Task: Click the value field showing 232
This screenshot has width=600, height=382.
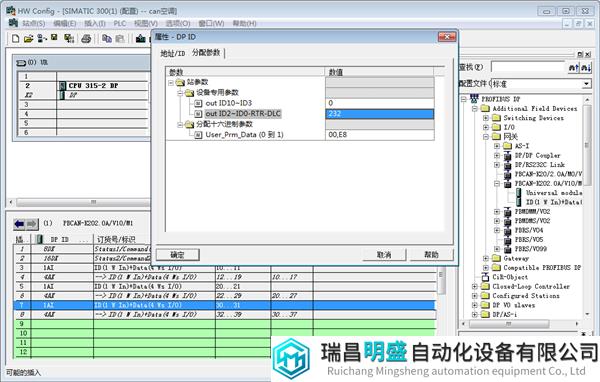Action: pos(380,114)
